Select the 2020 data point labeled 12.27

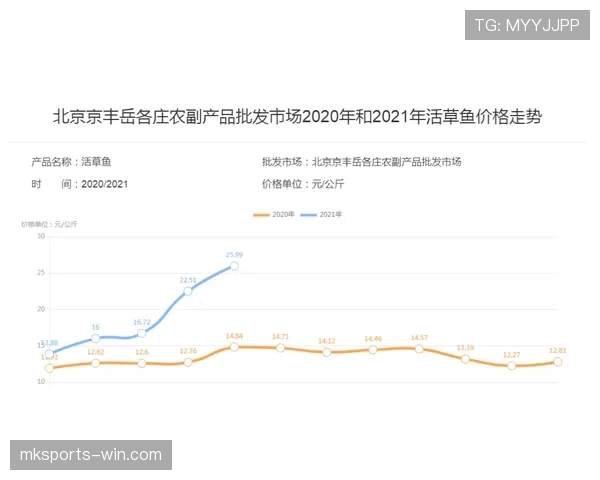512,366
